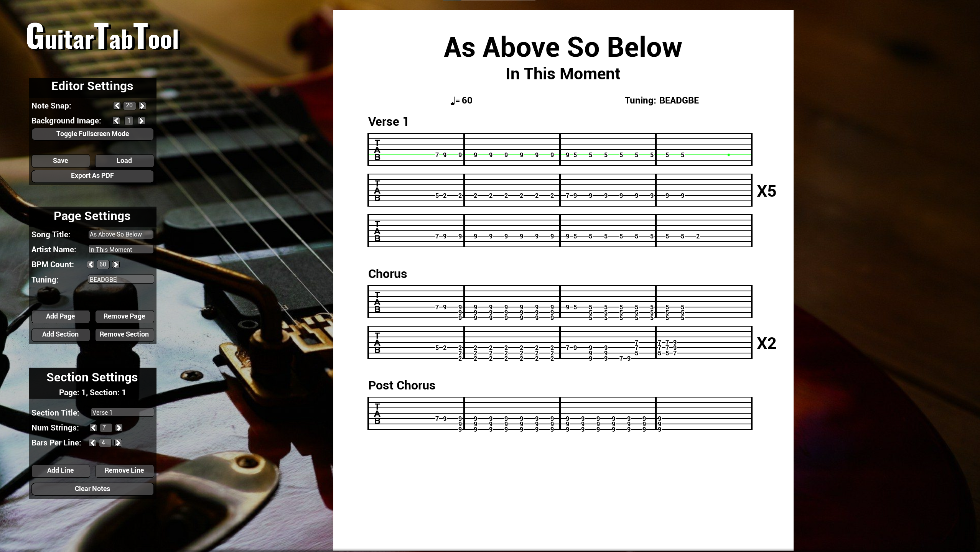The image size is (980, 552).
Task: Increment Num Strings value forward
Action: [119, 428]
